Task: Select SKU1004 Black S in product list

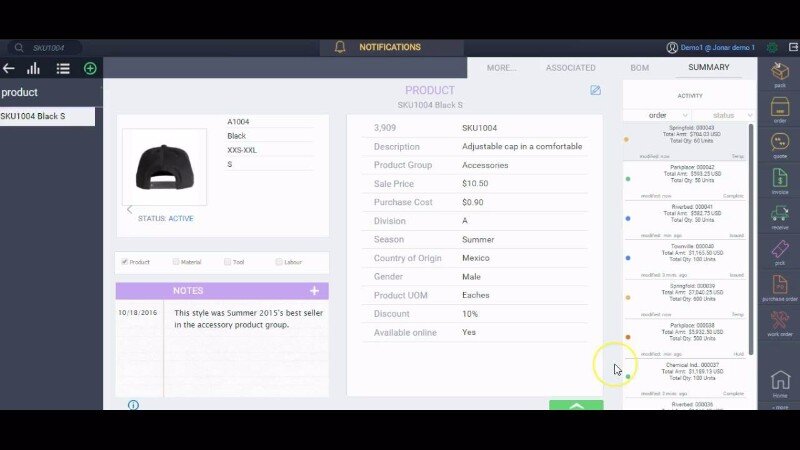Action: pyautogui.click(x=47, y=116)
